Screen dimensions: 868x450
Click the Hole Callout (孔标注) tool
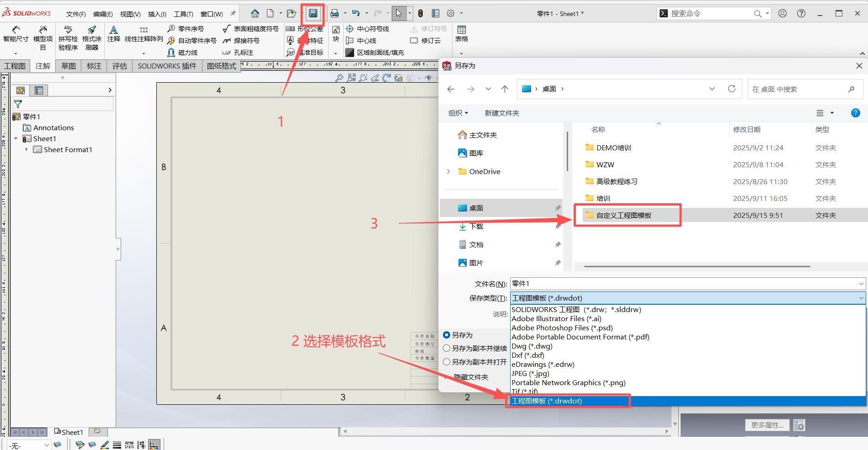[x=238, y=53]
